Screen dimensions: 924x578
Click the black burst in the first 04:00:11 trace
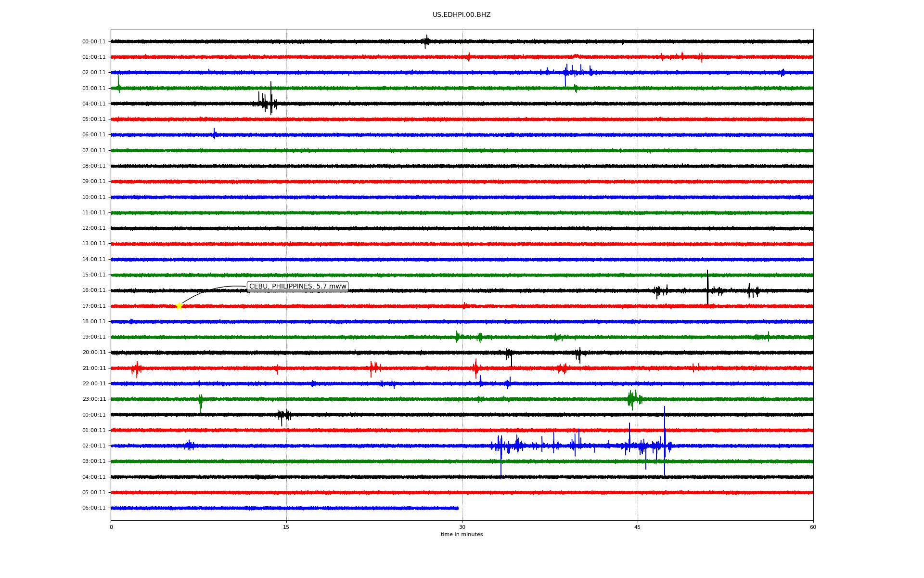coord(267,103)
